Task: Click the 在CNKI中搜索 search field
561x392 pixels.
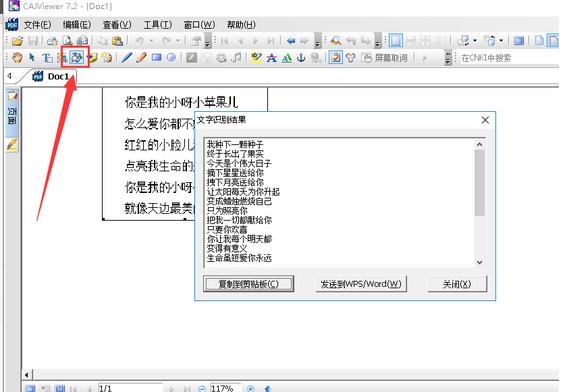Action: pyautogui.click(x=508, y=58)
